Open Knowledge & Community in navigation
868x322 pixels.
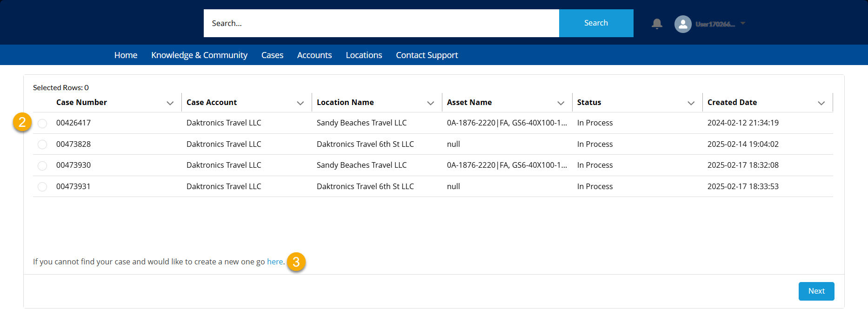(199, 55)
